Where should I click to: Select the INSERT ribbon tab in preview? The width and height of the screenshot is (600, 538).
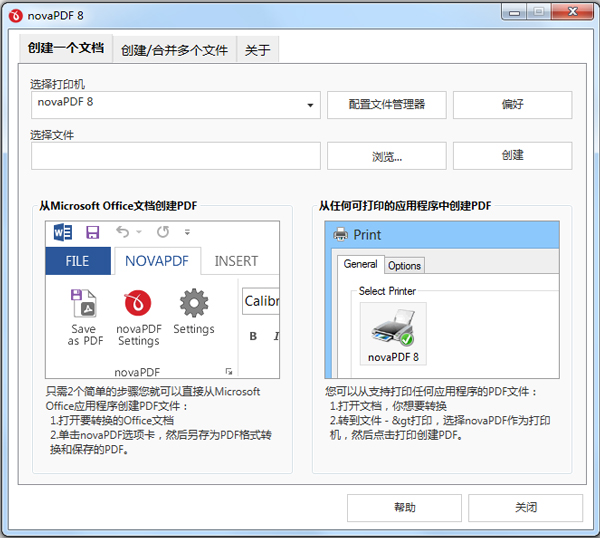point(236,261)
